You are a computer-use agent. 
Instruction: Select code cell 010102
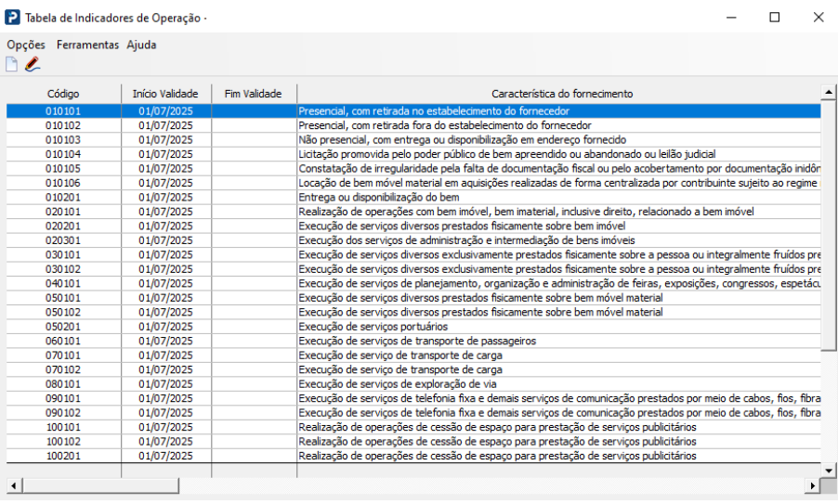click(x=63, y=125)
